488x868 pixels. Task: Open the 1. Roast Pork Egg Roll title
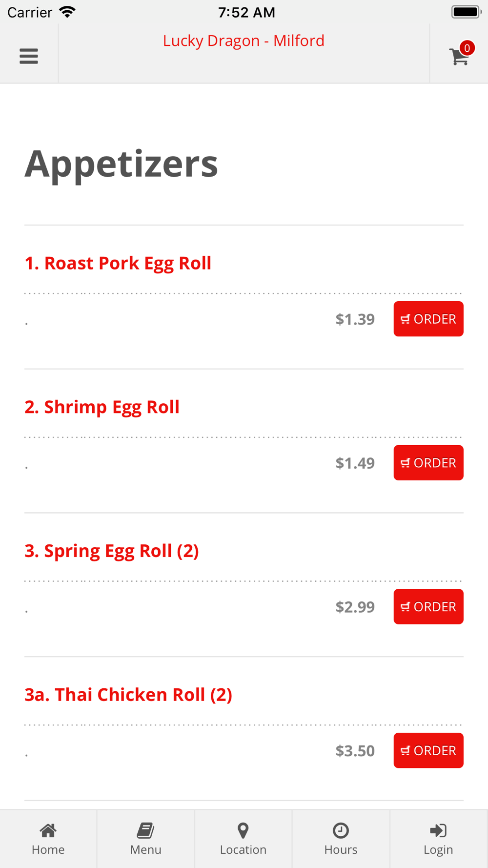click(118, 263)
